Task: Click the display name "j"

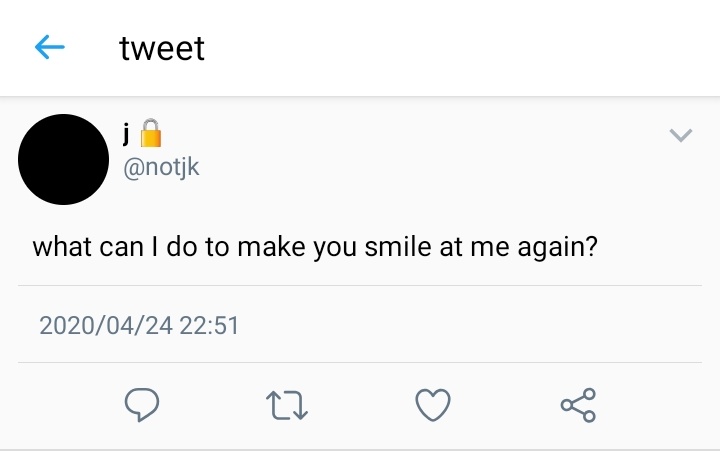Action: coord(127,132)
